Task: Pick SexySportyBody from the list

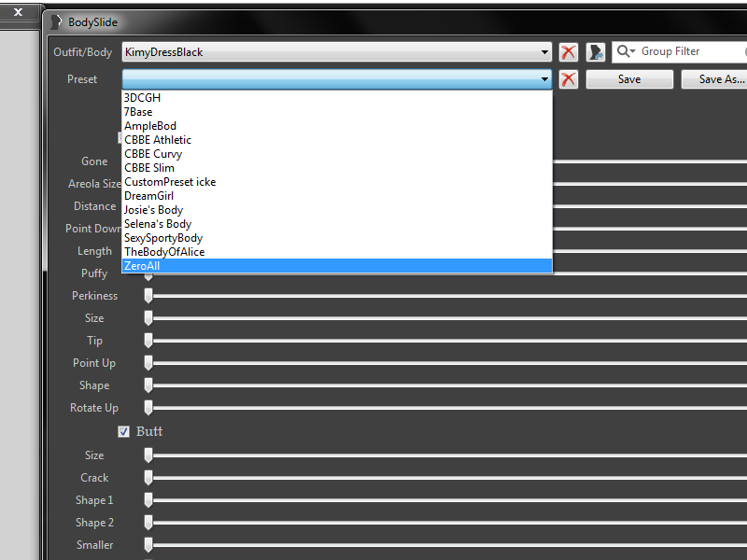Action: pos(337,238)
